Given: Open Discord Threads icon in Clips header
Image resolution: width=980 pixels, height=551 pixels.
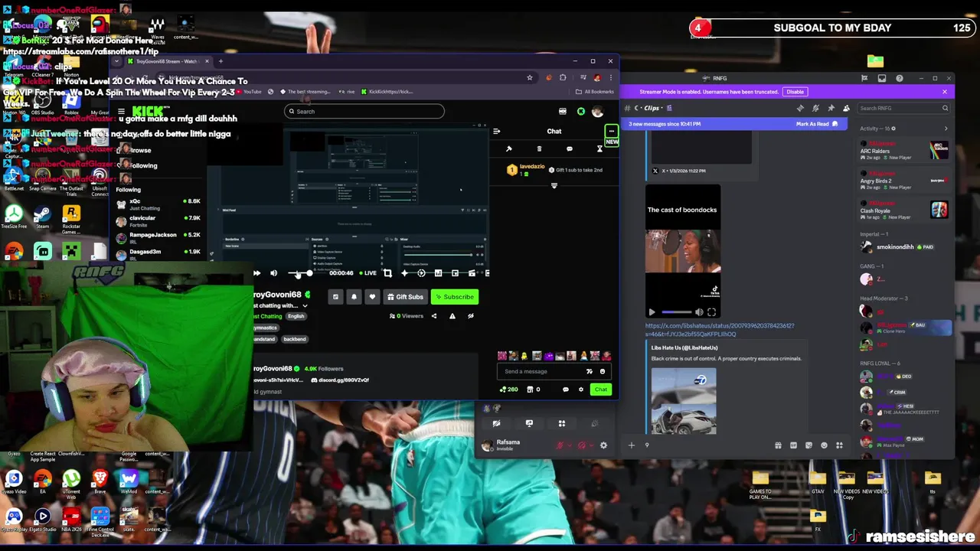Looking at the screenshot, I should pyautogui.click(x=800, y=108).
